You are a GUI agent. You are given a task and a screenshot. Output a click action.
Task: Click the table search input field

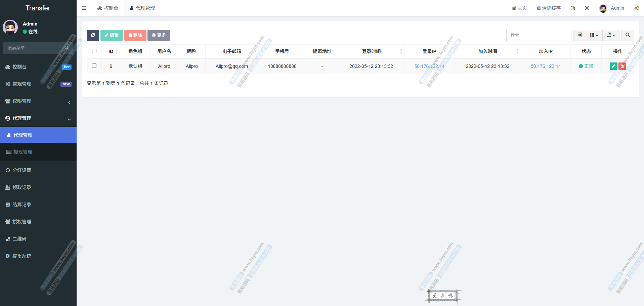(x=539, y=35)
